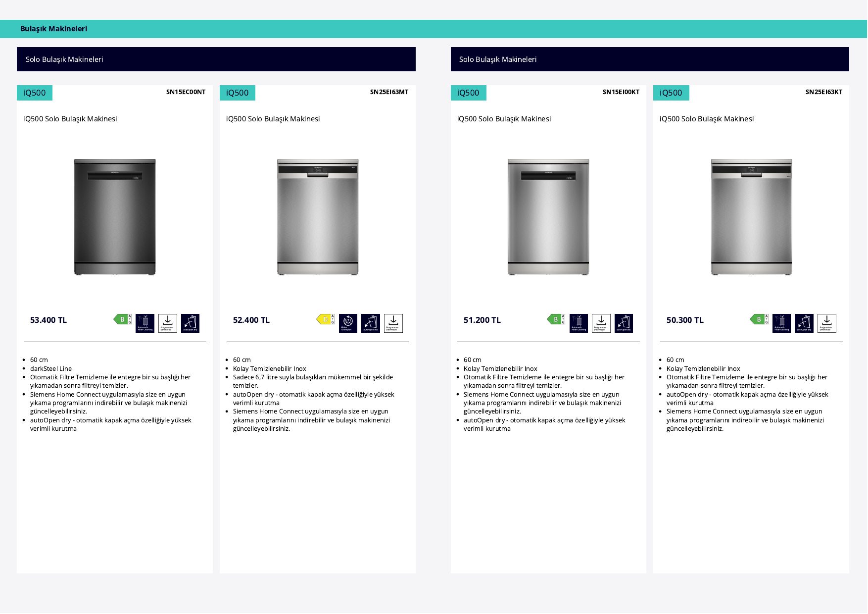Click Programme Download icon under 53.400 TL product
Screen dimensions: 868x614
tap(168, 323)
